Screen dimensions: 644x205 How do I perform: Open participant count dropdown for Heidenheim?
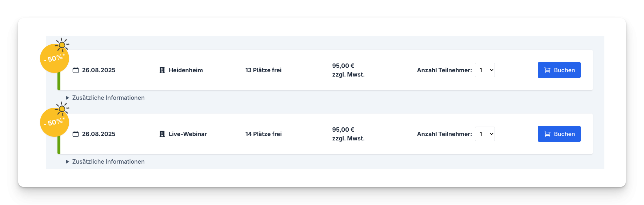485,70
